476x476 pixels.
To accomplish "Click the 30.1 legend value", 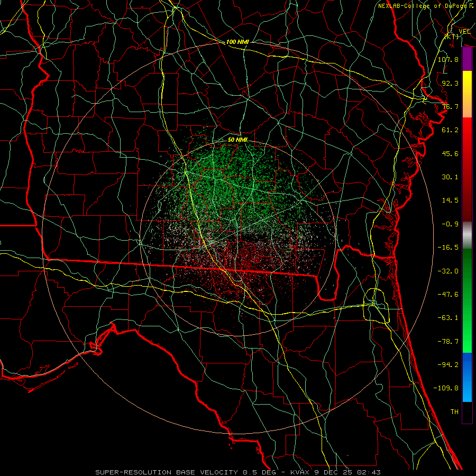I will tap(450, 177).
